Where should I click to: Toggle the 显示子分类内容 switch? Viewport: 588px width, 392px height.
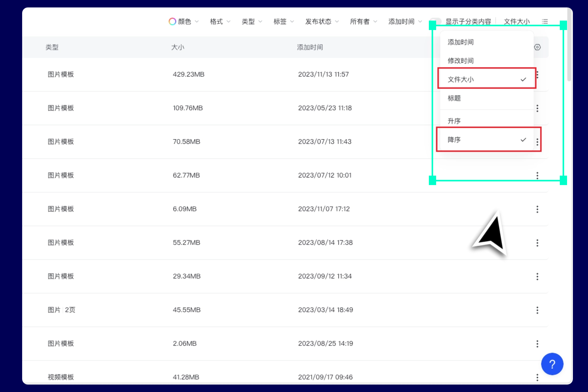pos(436,22)
